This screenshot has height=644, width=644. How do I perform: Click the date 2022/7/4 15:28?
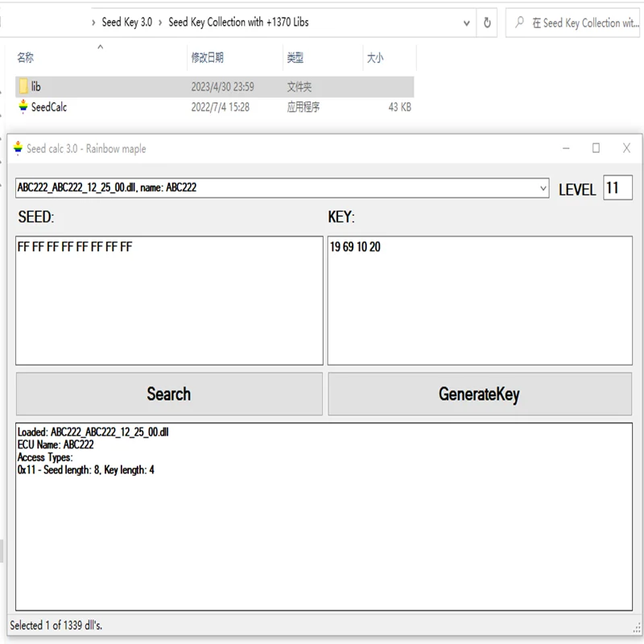pos(220,107)
